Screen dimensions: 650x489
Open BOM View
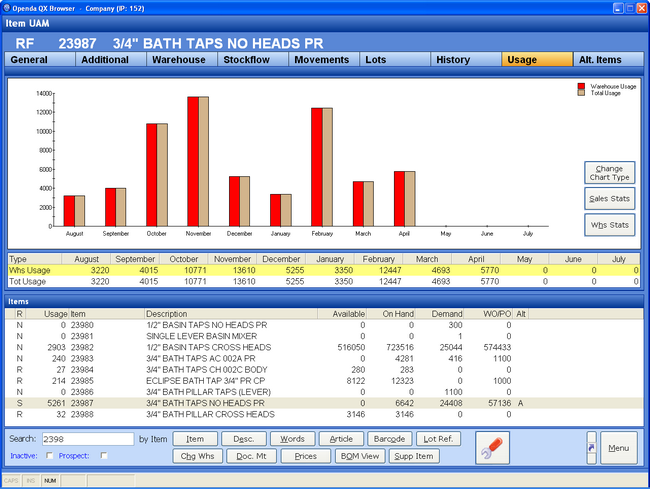click(360, 456)
